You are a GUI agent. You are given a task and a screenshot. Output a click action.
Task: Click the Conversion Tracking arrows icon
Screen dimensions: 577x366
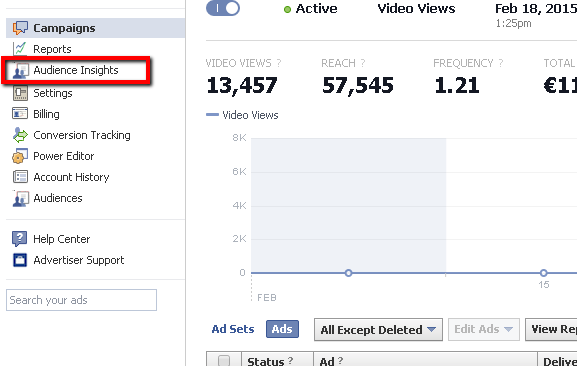(x=20, y=135)
